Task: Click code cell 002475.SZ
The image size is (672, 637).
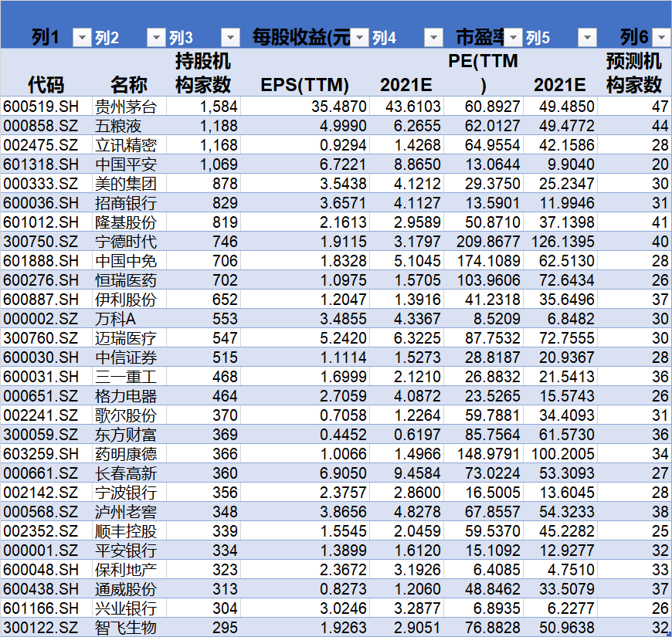Action: click(46, 145)
